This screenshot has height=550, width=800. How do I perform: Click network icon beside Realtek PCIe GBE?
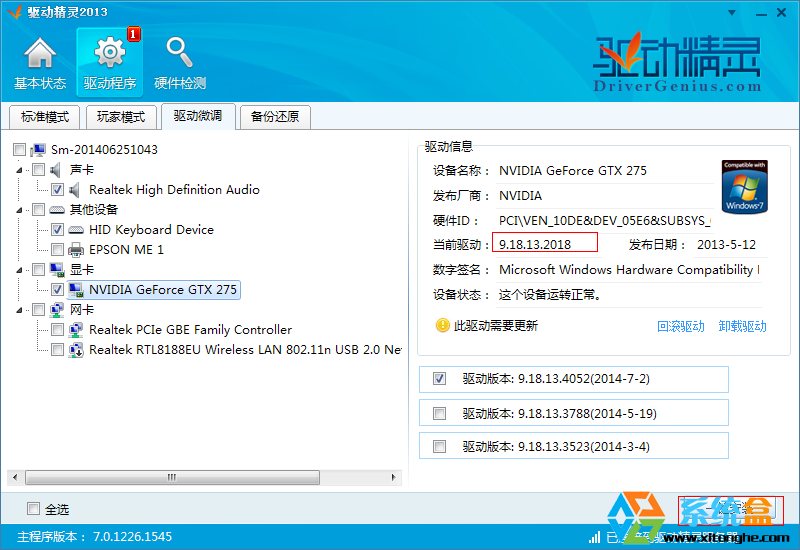[76, 330]
